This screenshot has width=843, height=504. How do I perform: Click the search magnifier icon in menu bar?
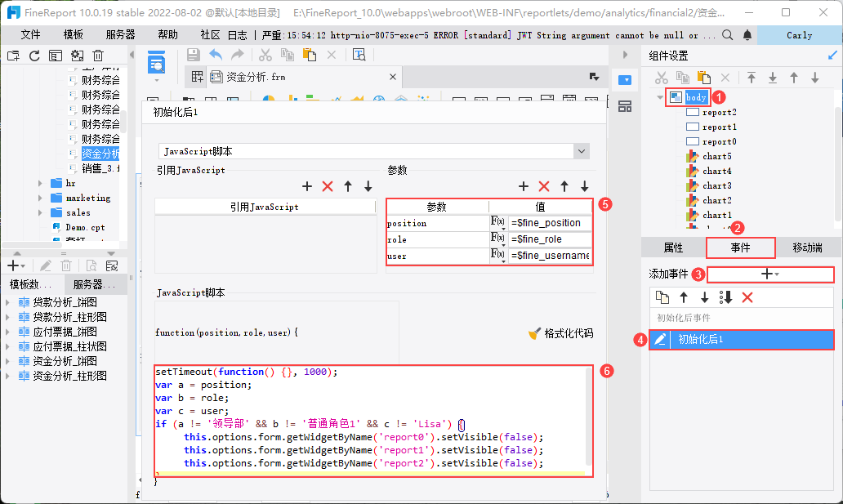[727, 35]
